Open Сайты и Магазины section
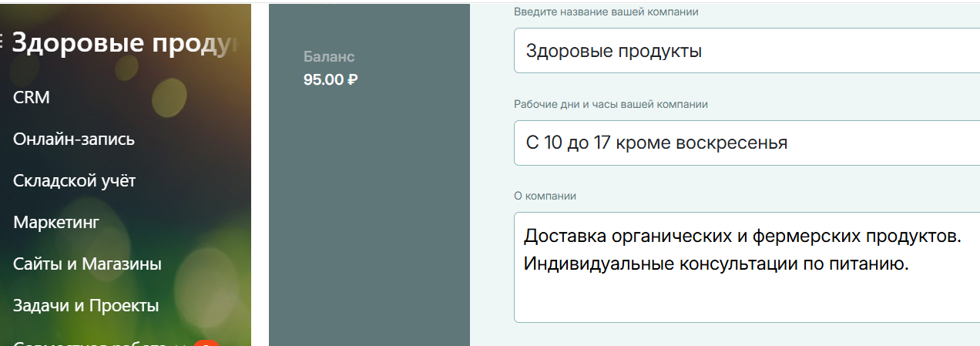 [x=87, y=264]
